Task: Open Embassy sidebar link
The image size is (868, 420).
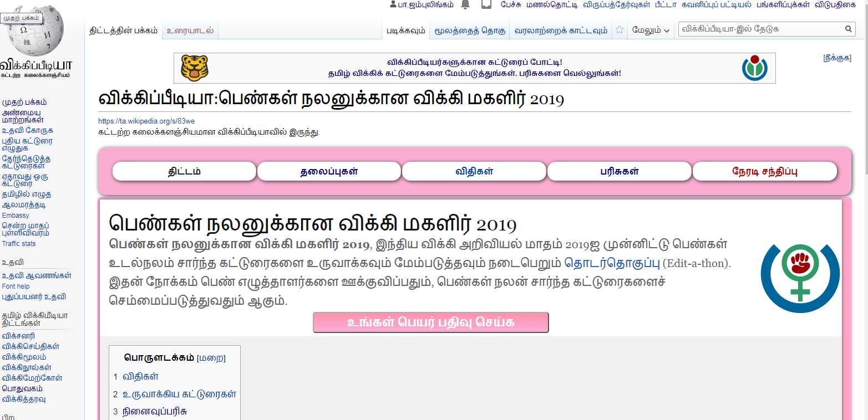Action: (x=16, y=216)
